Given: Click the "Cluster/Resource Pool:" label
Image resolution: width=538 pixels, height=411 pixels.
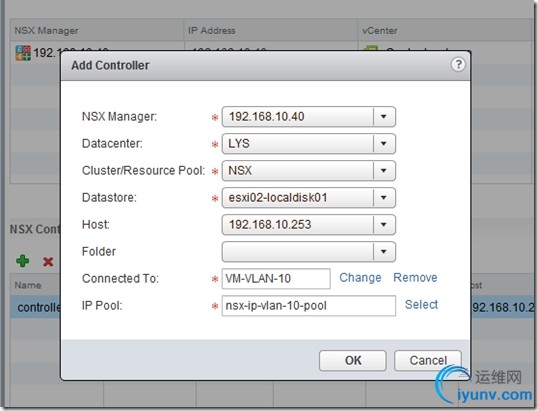Looking at the screenshot, I should (143, 171).
